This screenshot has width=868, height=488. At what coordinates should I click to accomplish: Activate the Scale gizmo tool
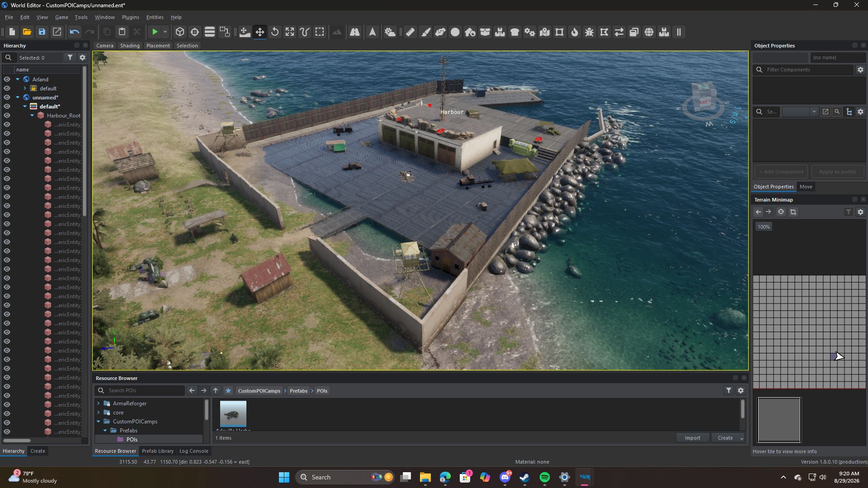[290, 32]
